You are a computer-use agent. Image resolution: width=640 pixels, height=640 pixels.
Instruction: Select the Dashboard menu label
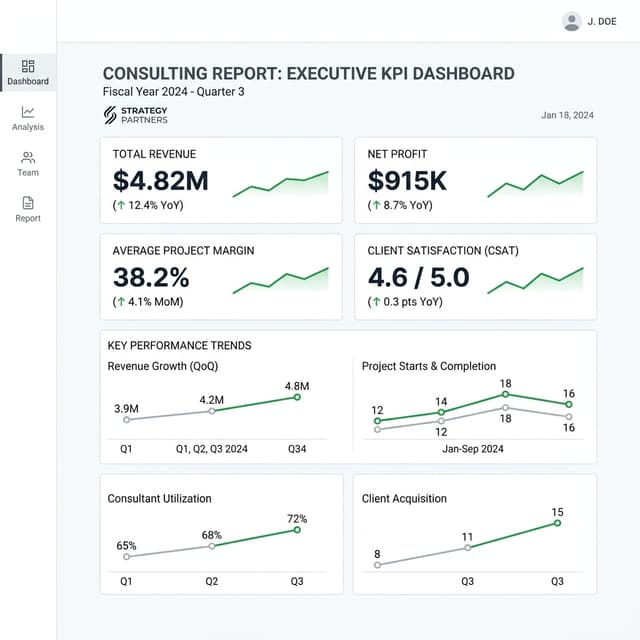tap(28, 81)
